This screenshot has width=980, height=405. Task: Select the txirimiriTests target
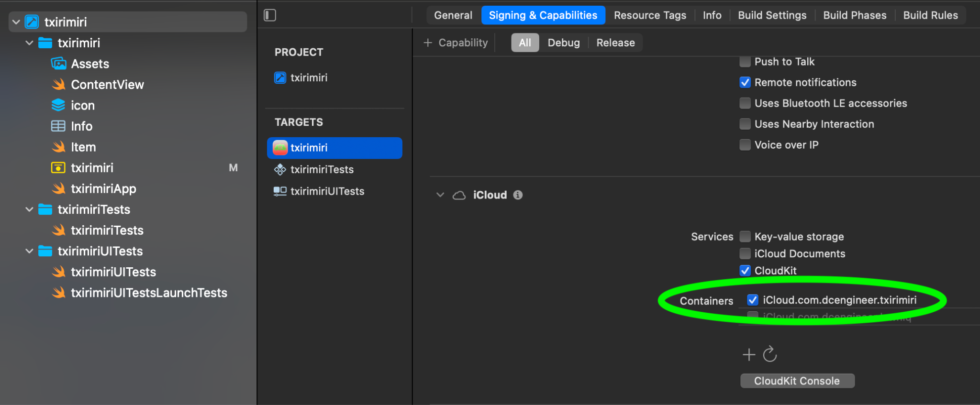coord(322,169)
